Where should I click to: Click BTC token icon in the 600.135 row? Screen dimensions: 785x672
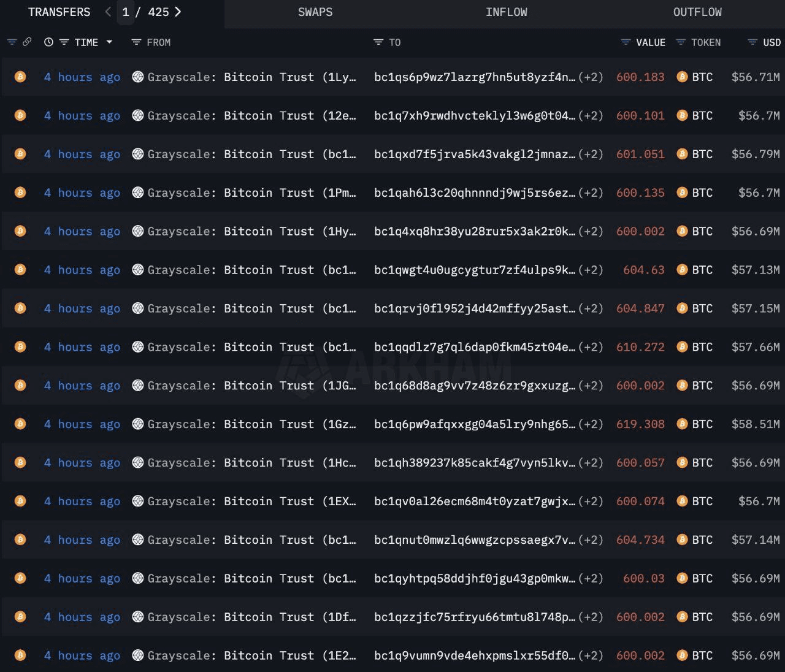click(x=682, y=193)
